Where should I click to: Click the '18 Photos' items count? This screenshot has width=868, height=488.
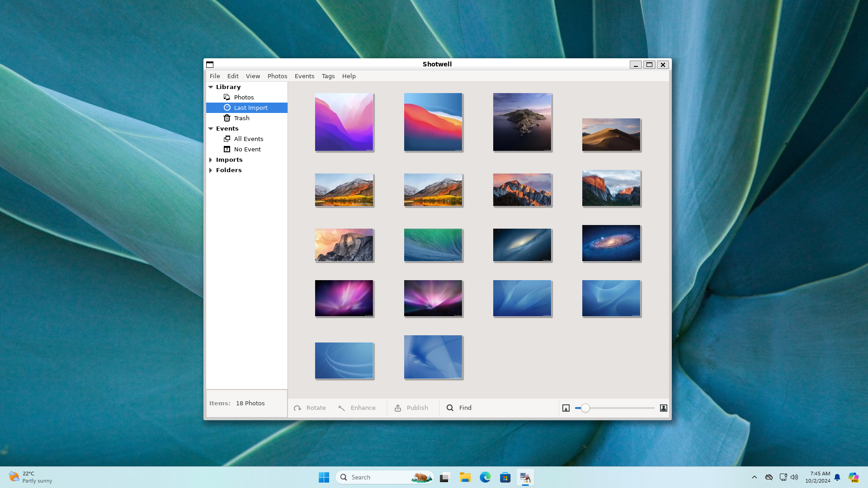[x=250, y=403]
